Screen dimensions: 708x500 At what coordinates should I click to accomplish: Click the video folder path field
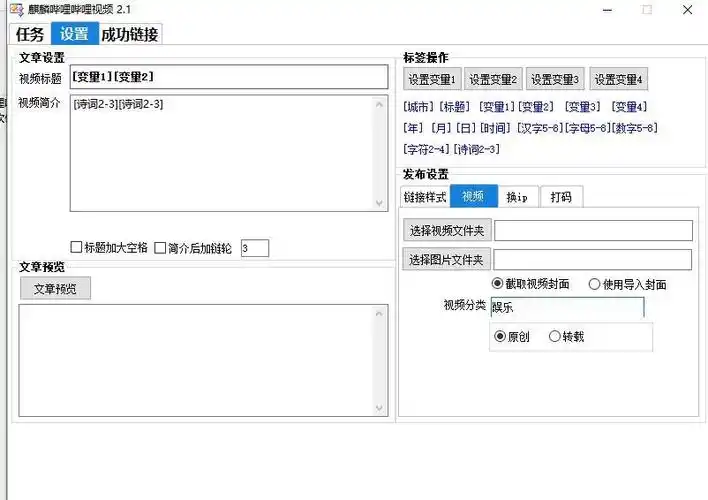point(593,231)
